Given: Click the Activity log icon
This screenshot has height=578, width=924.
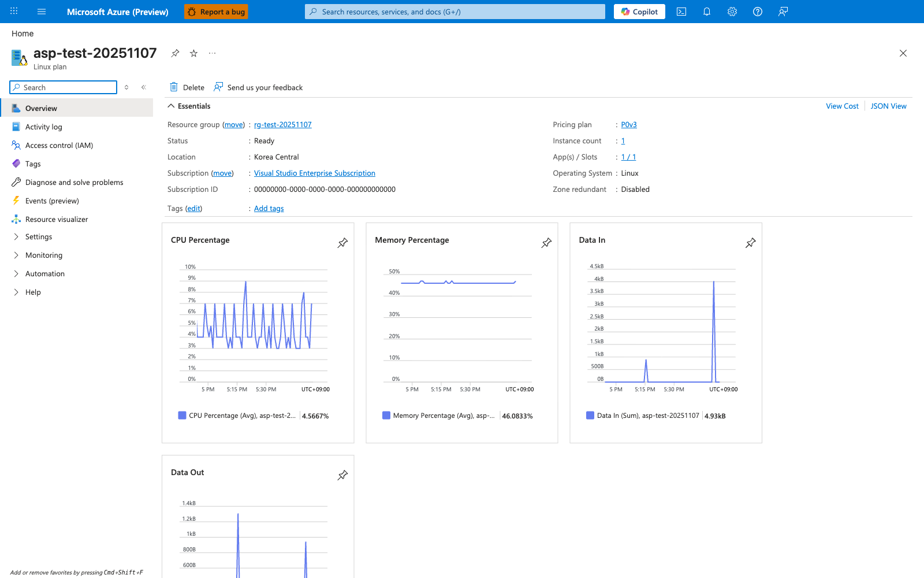Looking at the screenshot, I should 16,127.
